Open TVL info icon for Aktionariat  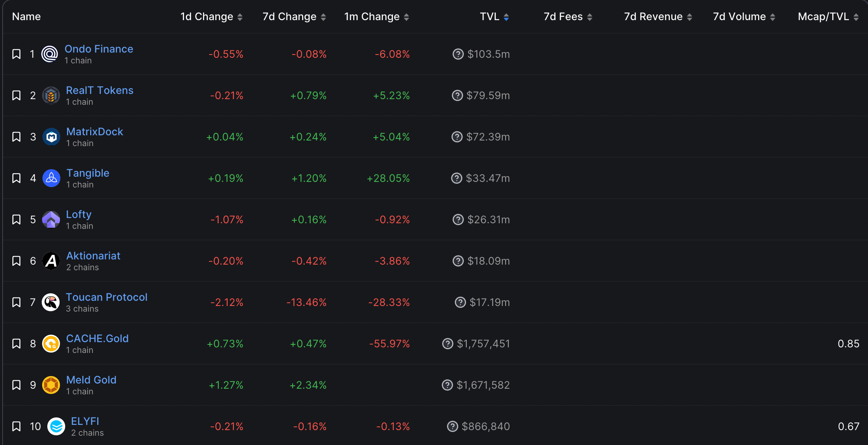click(x=458, y=261)
